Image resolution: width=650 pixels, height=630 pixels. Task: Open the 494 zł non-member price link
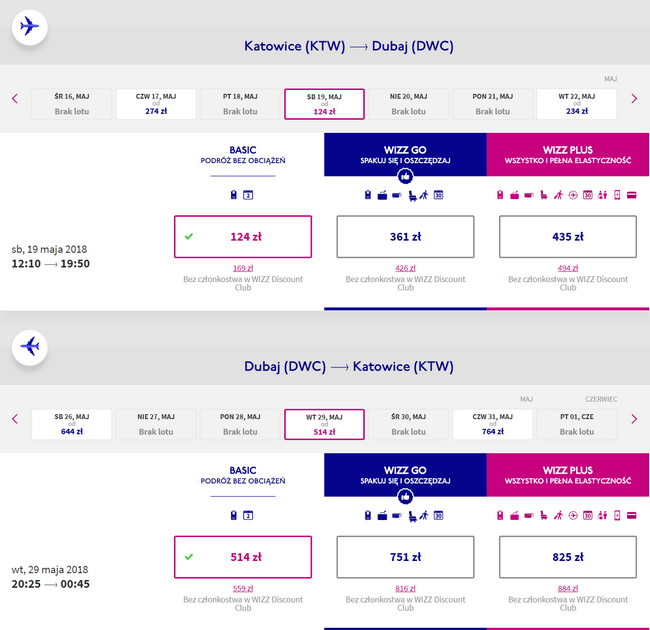[568, 268]
